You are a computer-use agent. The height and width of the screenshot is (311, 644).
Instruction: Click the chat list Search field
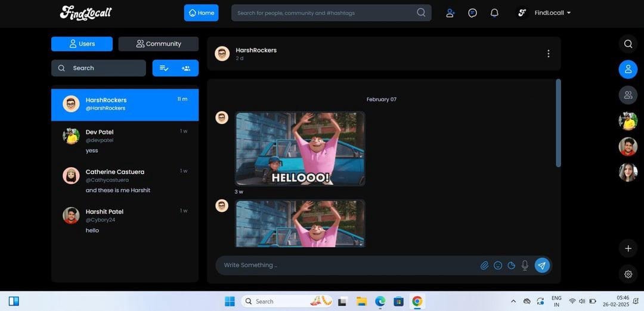[x=98, y=68]
